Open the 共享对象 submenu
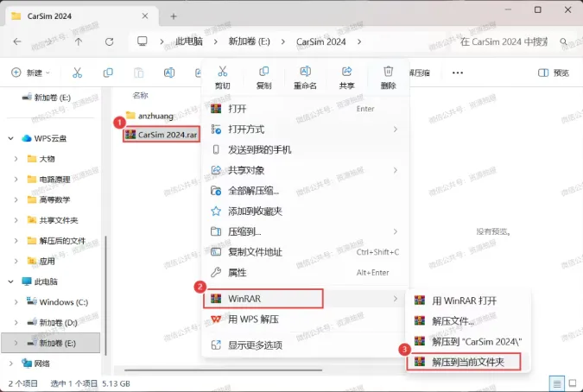583x392 pixels. 305,170
